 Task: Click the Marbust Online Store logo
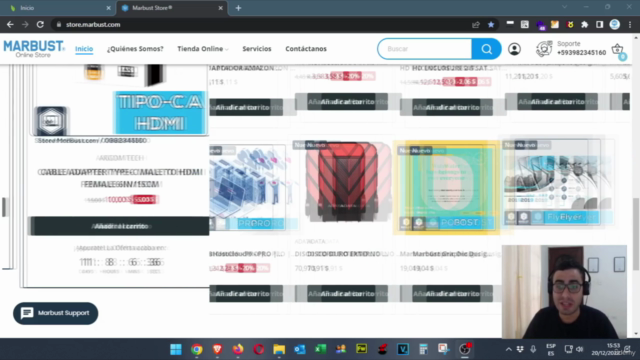click(34, 49)
